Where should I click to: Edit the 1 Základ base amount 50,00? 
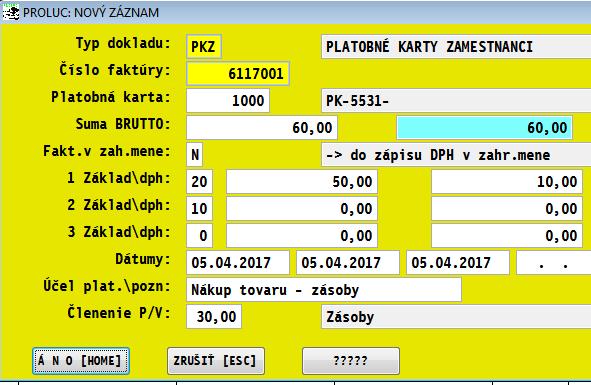pyautogui.click(x=302, y=181)
